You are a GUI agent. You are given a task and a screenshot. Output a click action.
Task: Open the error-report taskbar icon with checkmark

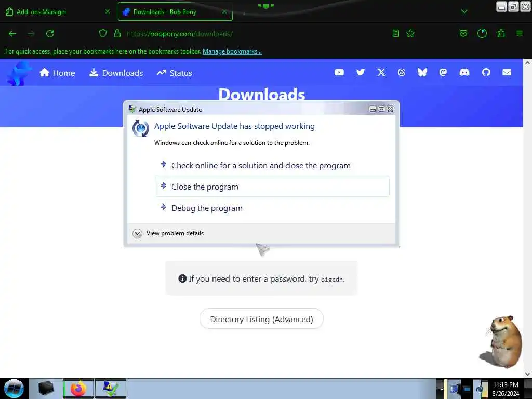click(111, 389)
